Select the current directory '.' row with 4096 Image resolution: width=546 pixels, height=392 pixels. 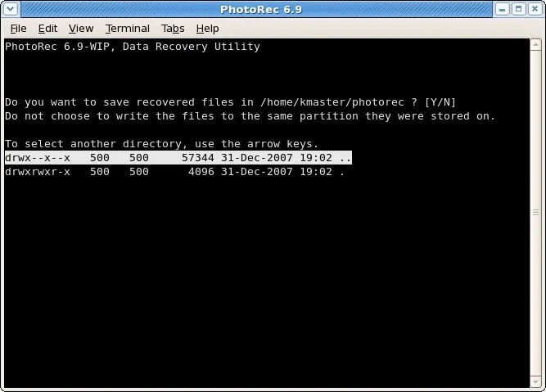[x=175, y=172]
